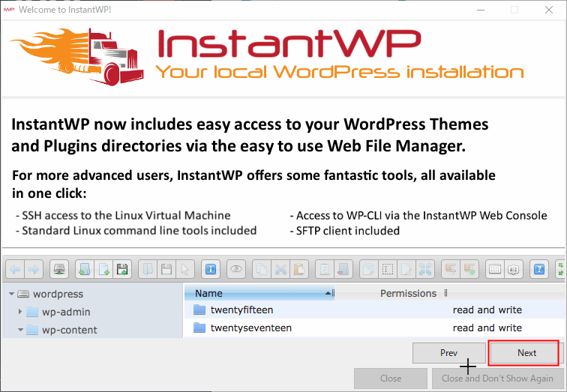Viewport: 567px width, 392px height.
Task: Click the Prev button
Action: 448,352
